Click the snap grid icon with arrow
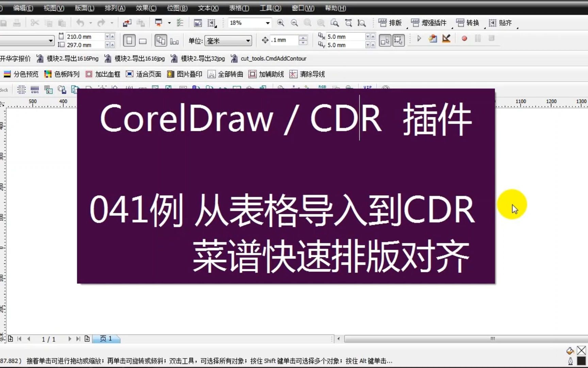 click(212, 23)
